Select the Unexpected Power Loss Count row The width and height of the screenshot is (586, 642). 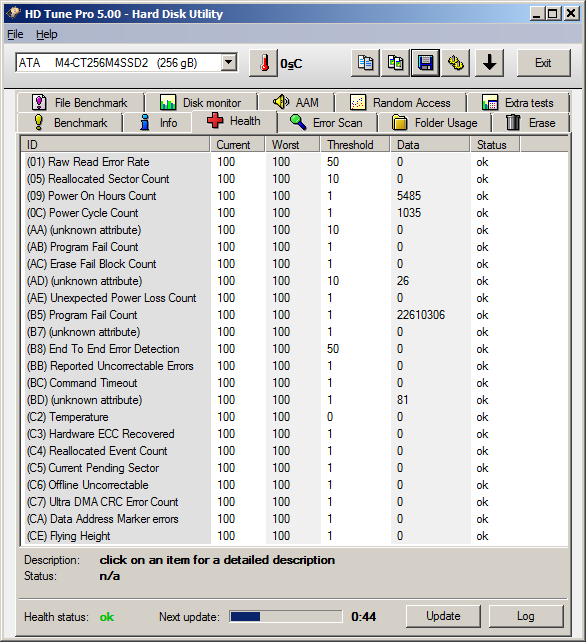[294, 298]
